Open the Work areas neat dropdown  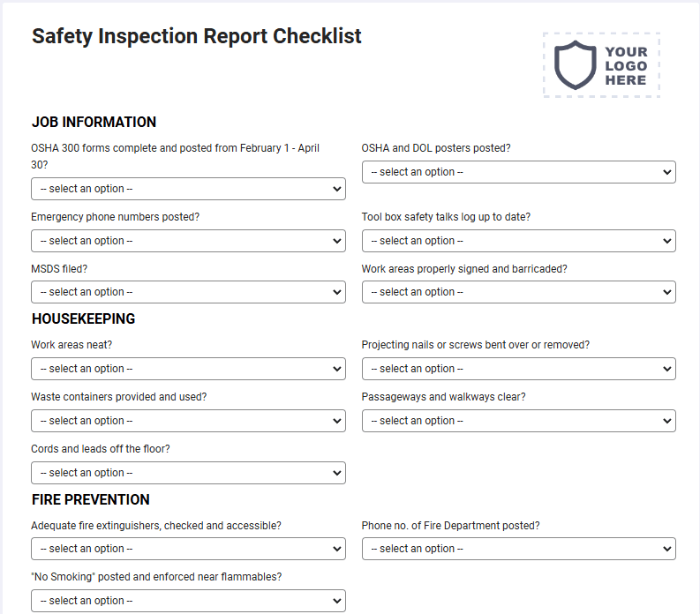point(188,369)
